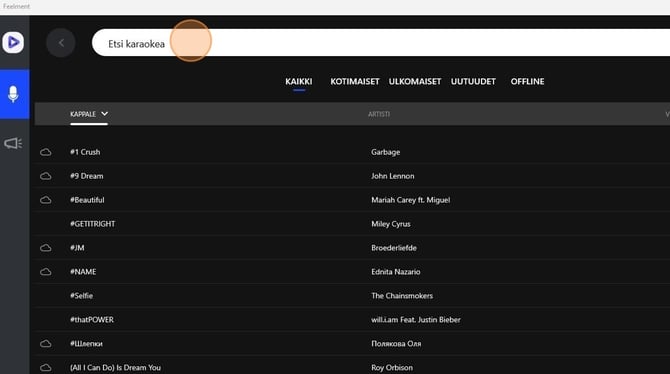Select song #9 Dream
Image resolution: width=670 pixels, height=374 pixels.
point(87,176)
